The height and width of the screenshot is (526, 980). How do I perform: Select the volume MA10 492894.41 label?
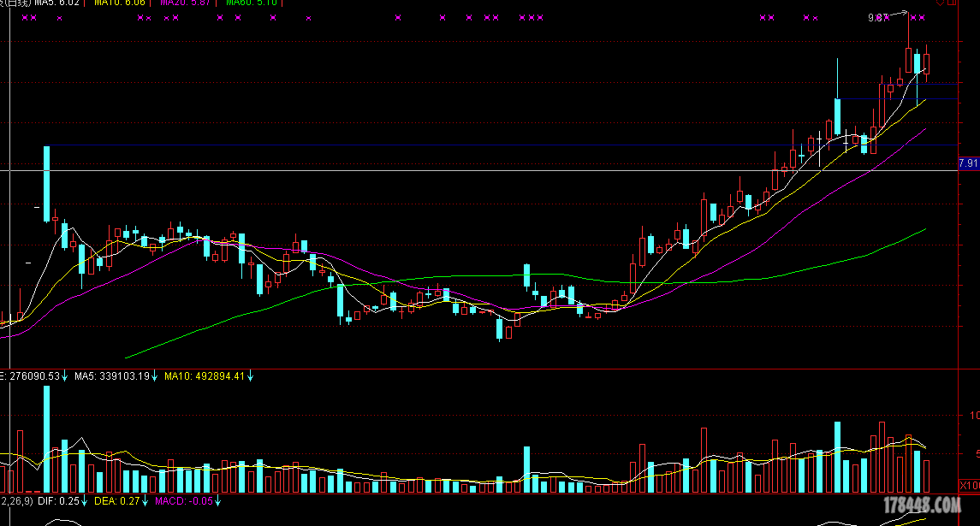204,375
